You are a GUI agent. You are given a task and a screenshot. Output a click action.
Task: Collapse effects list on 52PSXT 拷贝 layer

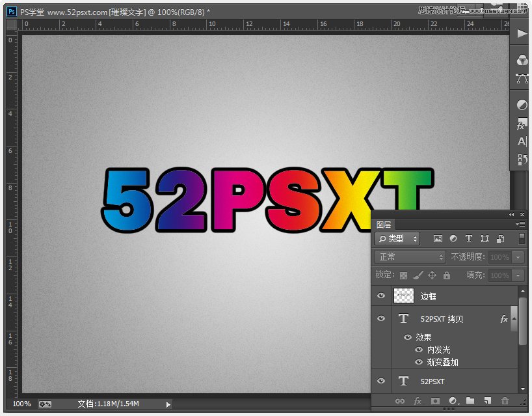514,318
